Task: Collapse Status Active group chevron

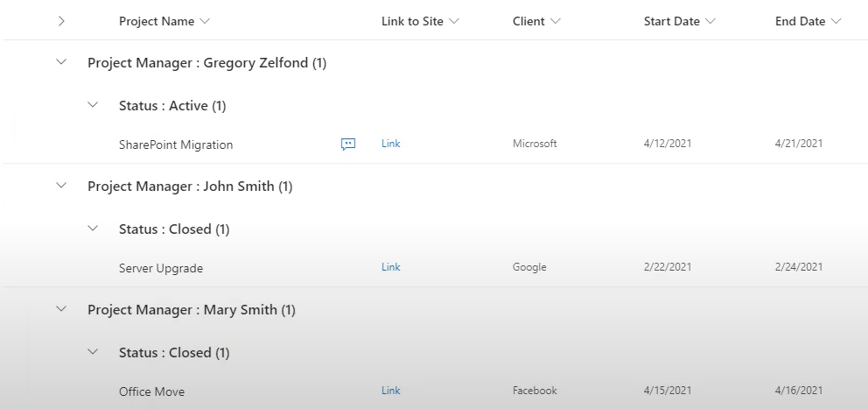Action: coord(93,105)
